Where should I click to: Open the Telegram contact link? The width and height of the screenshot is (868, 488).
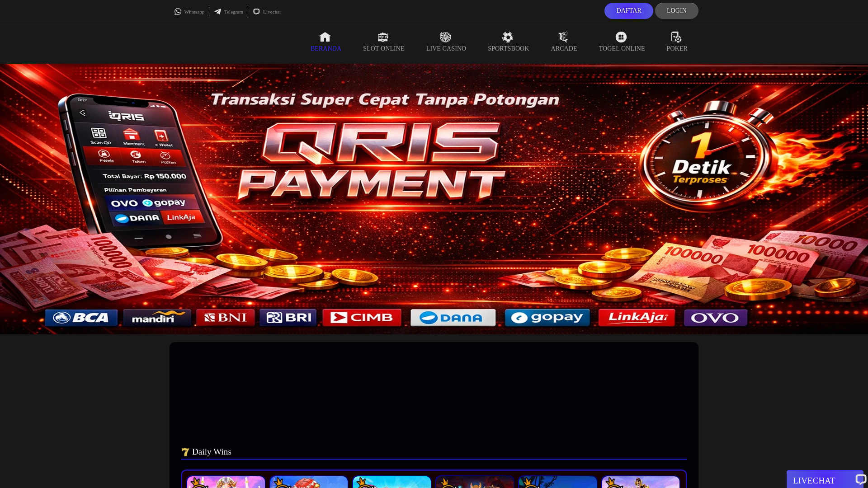click(x=229, y=12)
